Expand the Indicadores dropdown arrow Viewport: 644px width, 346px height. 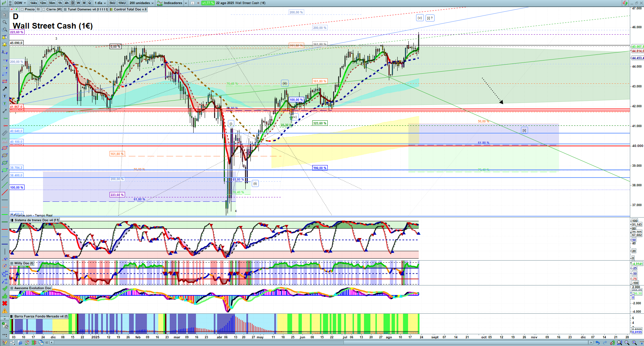tap(186, 3)
